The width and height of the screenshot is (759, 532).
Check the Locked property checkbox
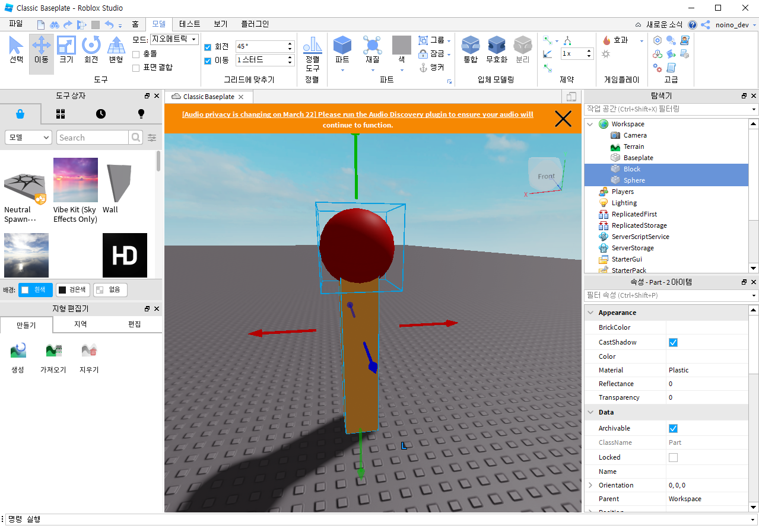click(x=673, y=457)
